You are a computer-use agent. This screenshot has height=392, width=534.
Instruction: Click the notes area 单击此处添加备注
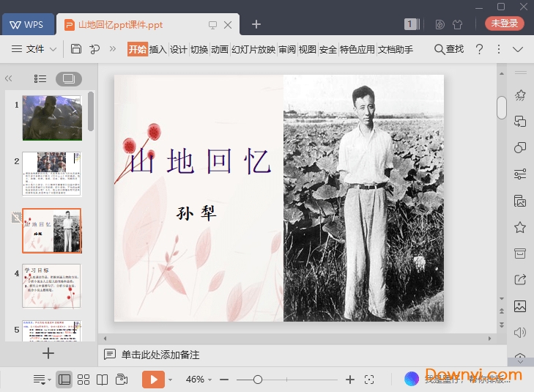pos(160,355)
